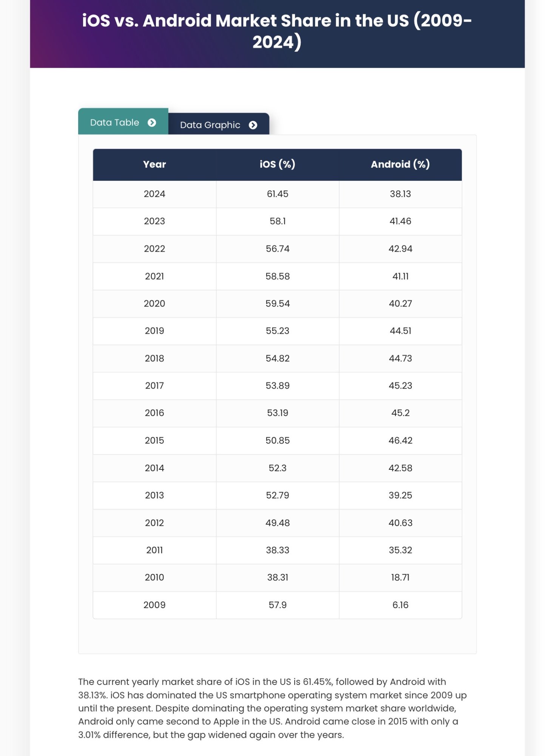This screenshot has width=545, height=756.
Task: Click the 2020 year cell
Action: click(154, 304)
